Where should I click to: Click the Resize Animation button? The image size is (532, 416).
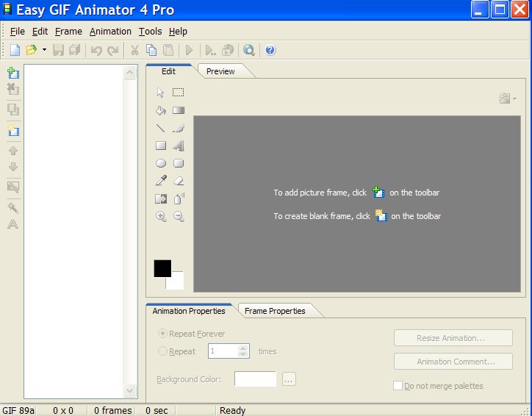click(453, 338)
